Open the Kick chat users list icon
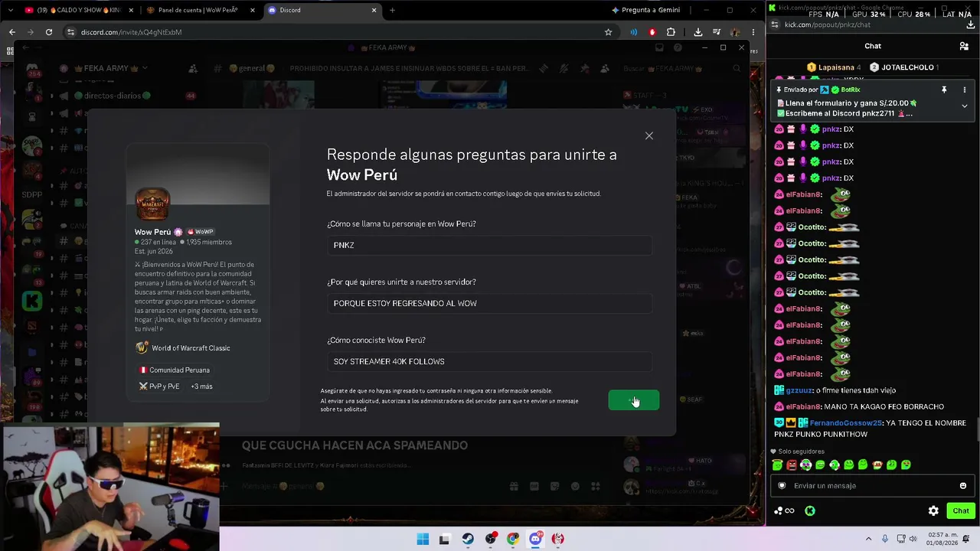Image resolution: width=980 pixels, height=551 pixels. pos(964,46)
